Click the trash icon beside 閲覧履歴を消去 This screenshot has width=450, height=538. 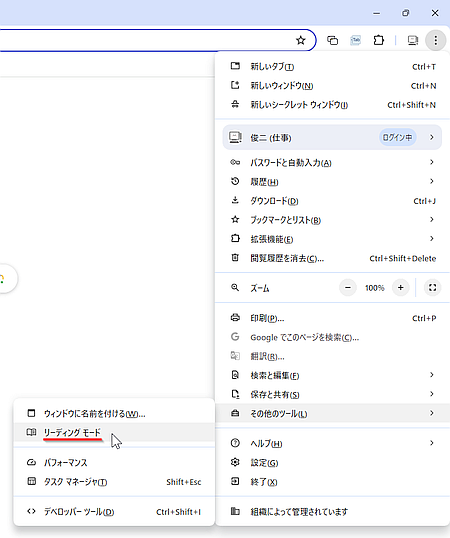(235, 257)
